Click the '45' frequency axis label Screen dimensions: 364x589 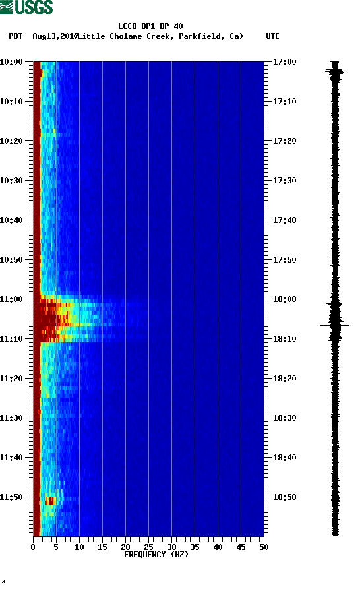click(x=241, y=547)
